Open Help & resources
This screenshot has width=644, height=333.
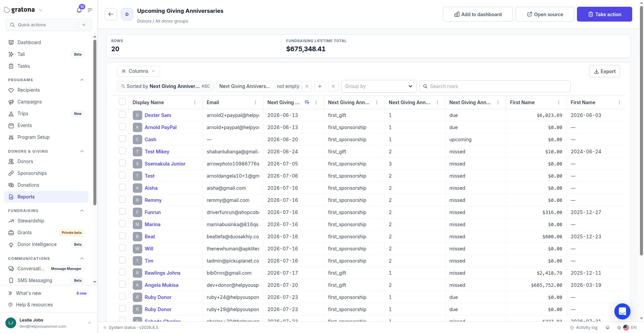point(48,305)
